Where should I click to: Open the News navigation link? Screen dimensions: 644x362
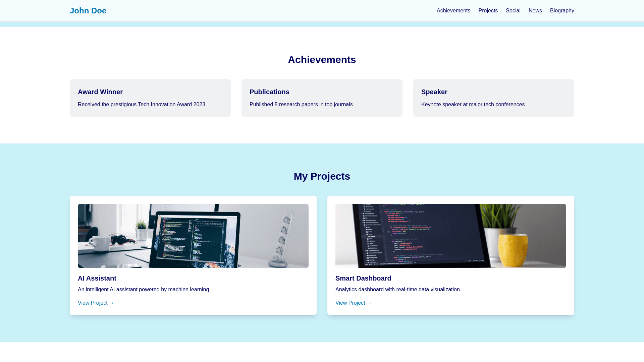pyautogui.click(x=535, y=11)
